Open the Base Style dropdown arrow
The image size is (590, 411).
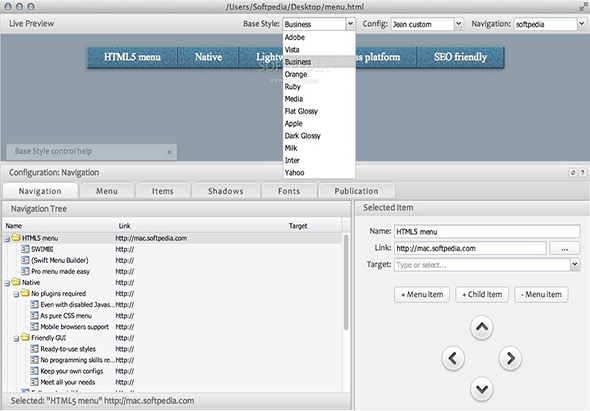coord(350,24)
